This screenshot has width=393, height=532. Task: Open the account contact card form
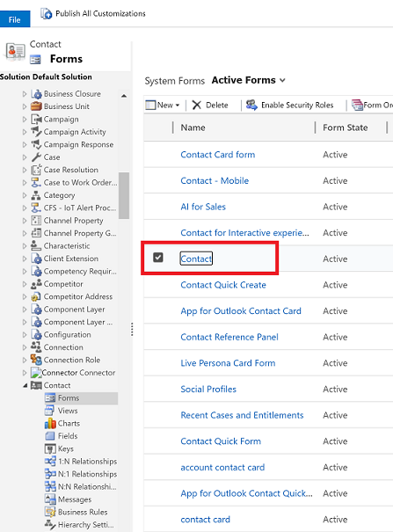click(222, 468)
